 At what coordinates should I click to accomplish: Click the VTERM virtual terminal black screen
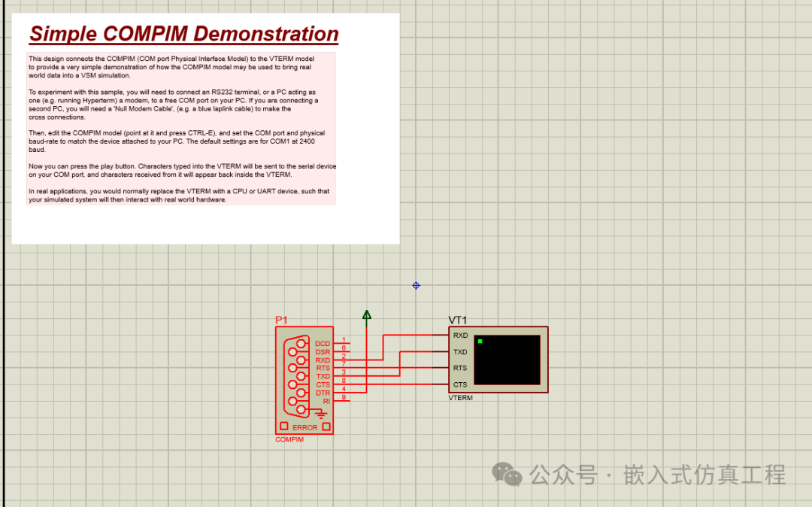coord(507,360)
